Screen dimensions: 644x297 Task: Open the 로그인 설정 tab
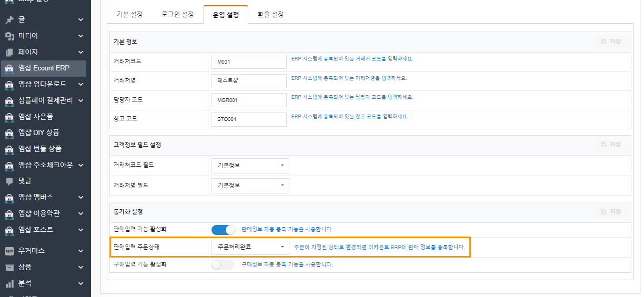coord(177,15)
